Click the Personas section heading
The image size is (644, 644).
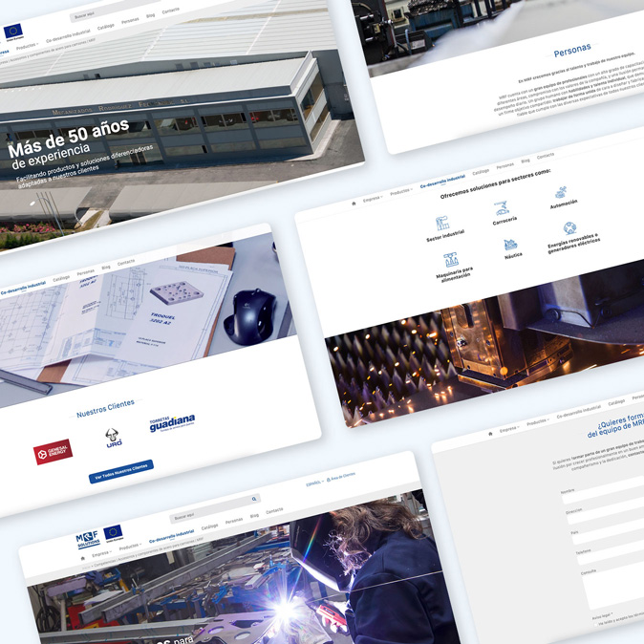(x=572, y=51)
